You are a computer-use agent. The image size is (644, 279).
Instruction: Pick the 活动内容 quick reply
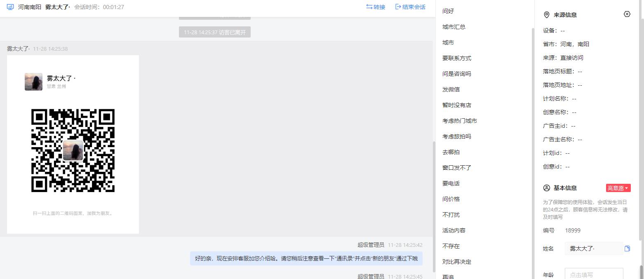coord(454,230)
